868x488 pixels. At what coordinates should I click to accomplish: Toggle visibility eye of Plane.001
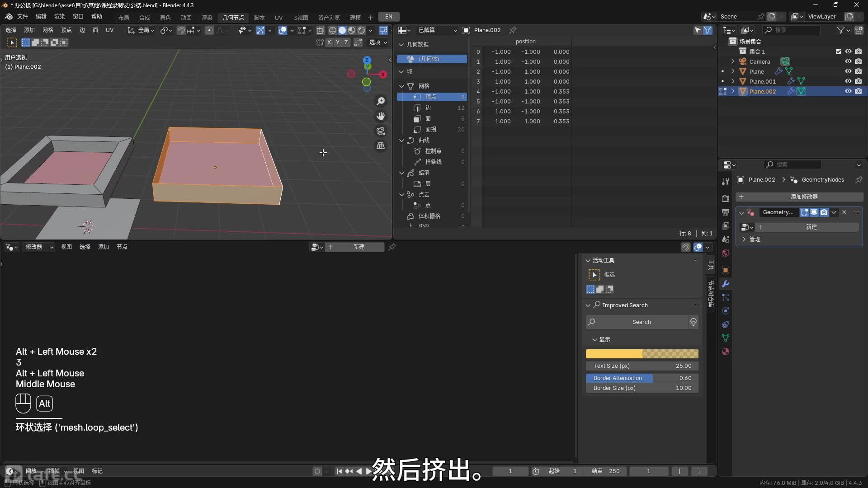coord(848,81)
